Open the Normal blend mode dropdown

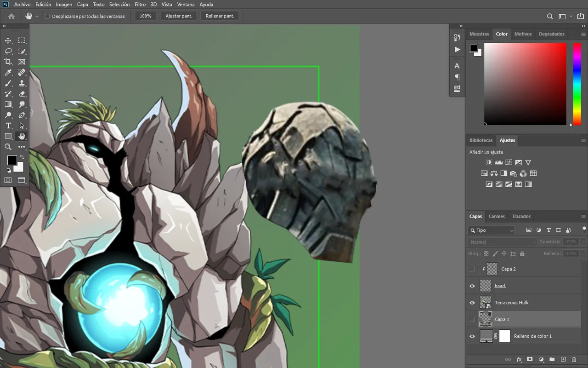tap(502, 242)
